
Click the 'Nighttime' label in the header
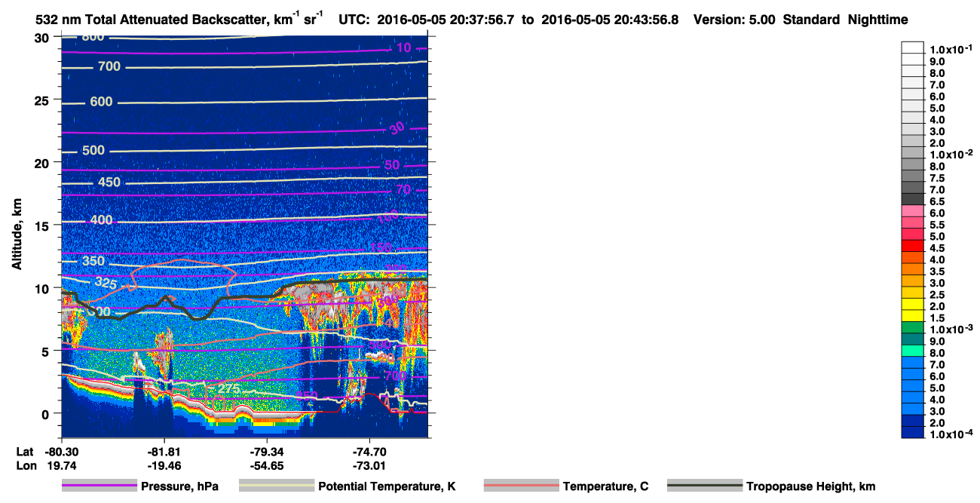click(x=878, y=20)
